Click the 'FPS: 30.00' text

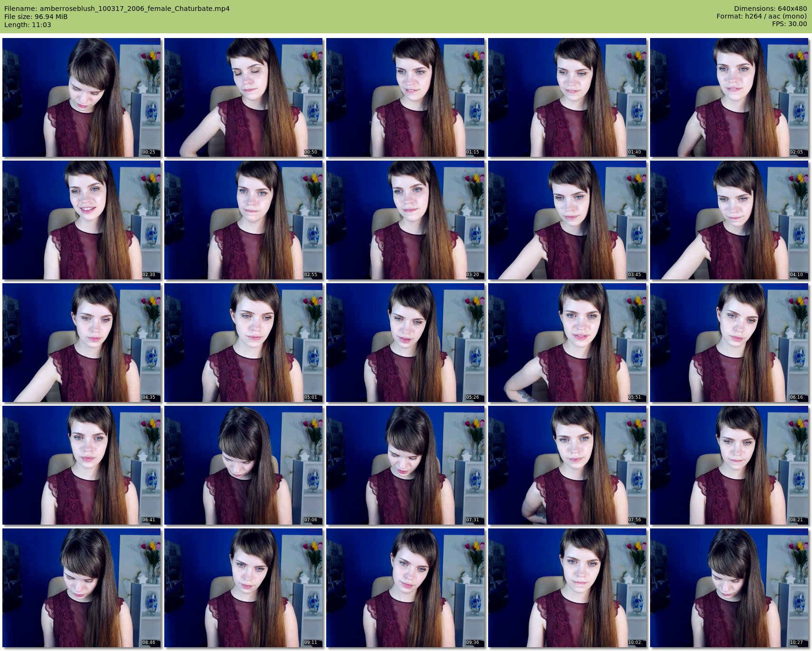tap(789, 24)
